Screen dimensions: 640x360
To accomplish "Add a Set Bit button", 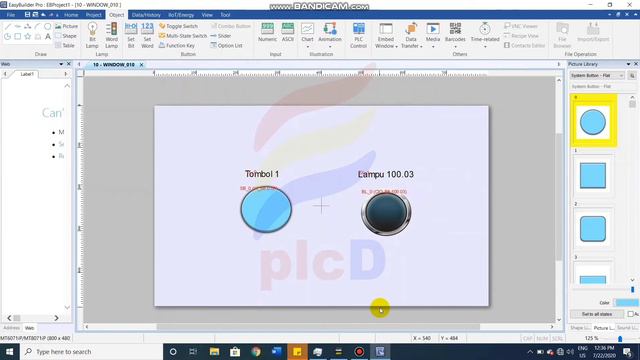I will (x=131, y=35).
